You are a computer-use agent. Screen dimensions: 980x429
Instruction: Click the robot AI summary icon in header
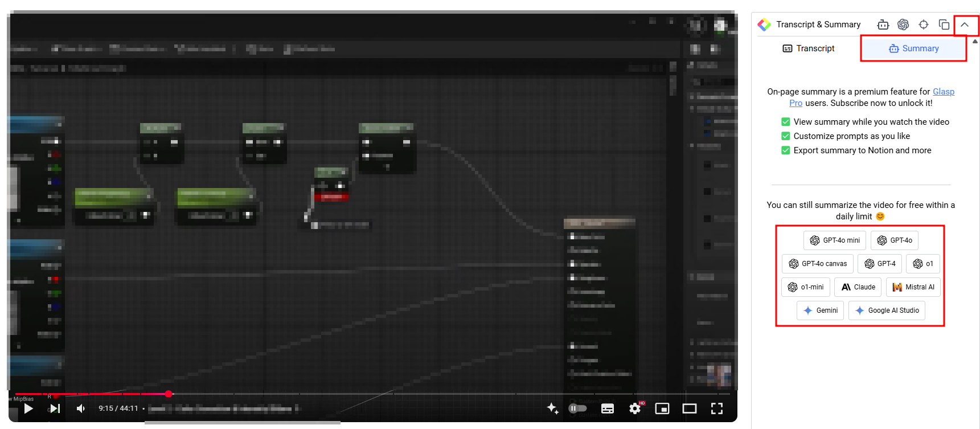coord(883,24)
